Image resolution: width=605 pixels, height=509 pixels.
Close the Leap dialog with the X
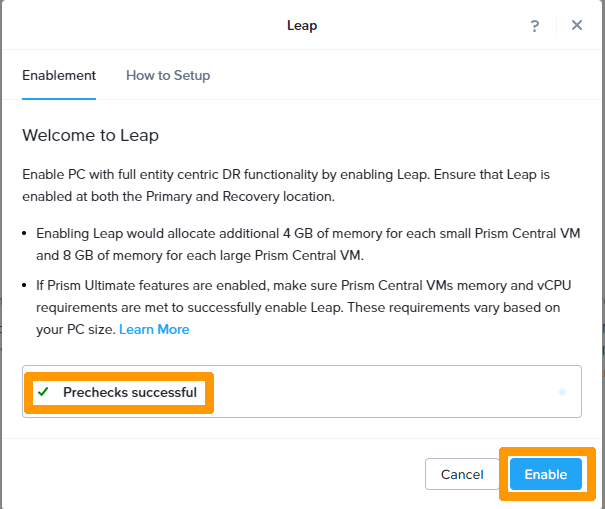(577, 26)
